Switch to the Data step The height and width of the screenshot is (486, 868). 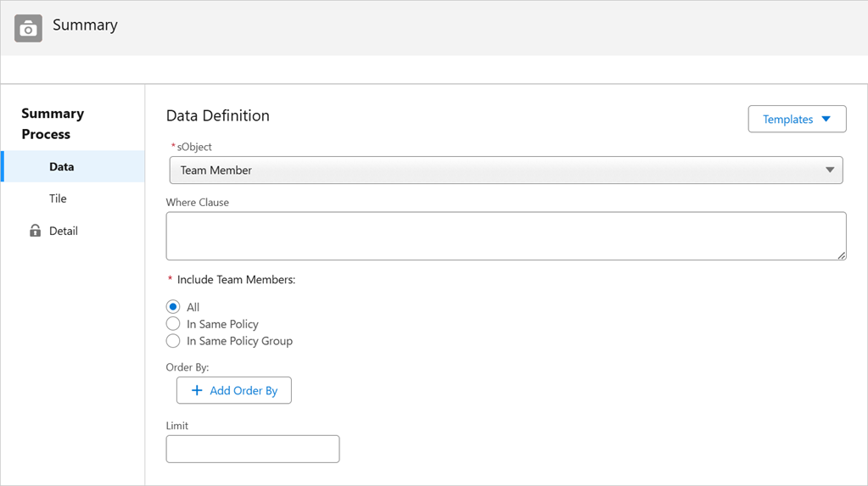[x=62, y=167]
